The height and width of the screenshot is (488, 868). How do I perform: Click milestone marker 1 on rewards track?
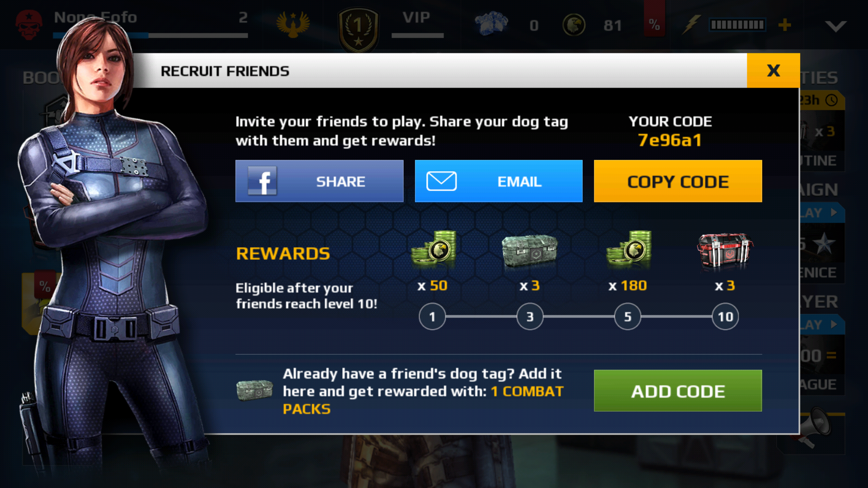432,317
